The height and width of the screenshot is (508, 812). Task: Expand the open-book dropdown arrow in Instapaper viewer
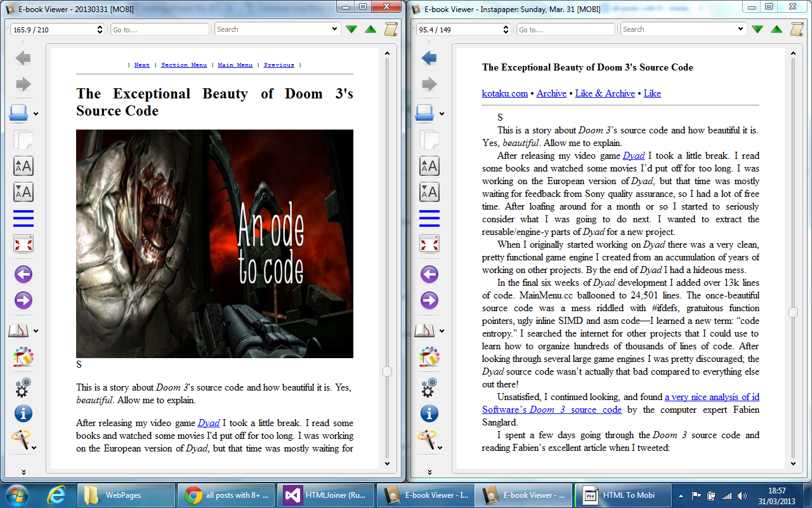[442, 114]
